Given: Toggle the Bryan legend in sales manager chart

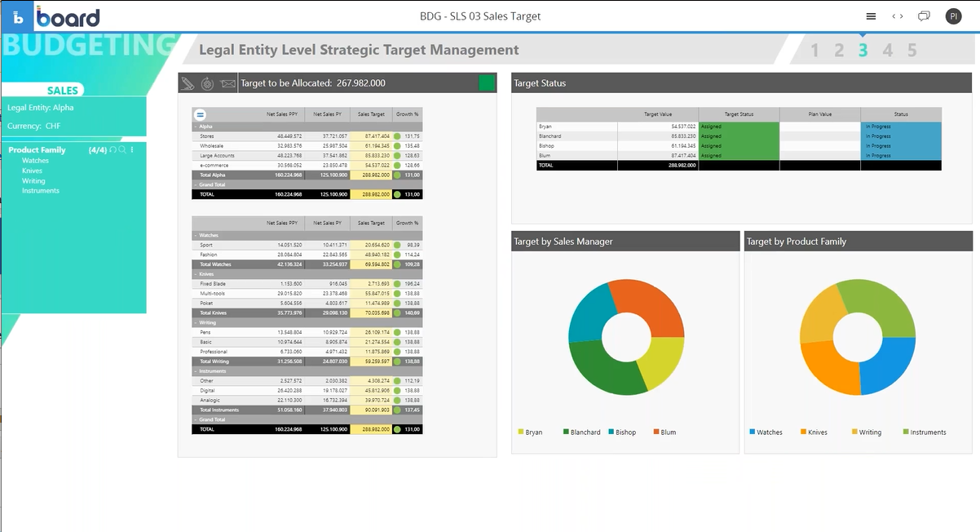Looking at the screenshot, I should 529,432.
